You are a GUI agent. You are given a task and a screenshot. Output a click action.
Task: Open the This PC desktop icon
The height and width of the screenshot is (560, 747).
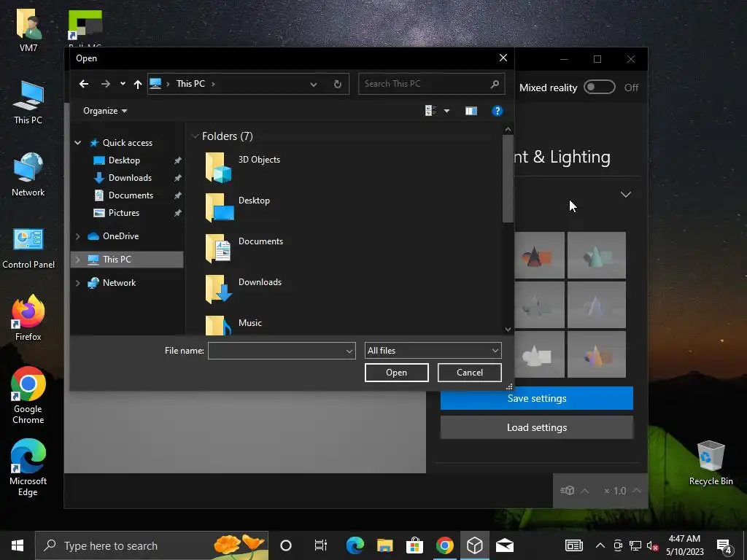(x=28, y=104)
